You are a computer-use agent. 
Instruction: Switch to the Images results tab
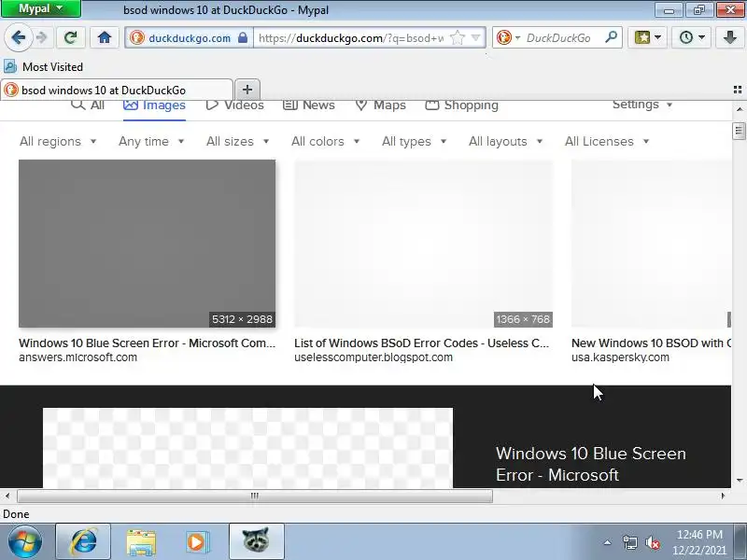tap(154, 105)
